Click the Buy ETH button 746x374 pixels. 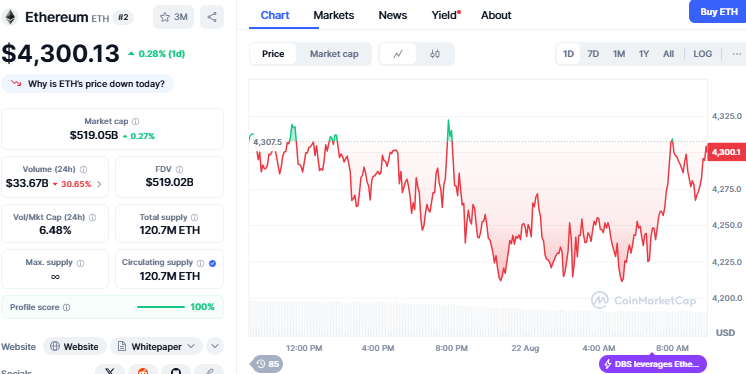coord(718,12)
